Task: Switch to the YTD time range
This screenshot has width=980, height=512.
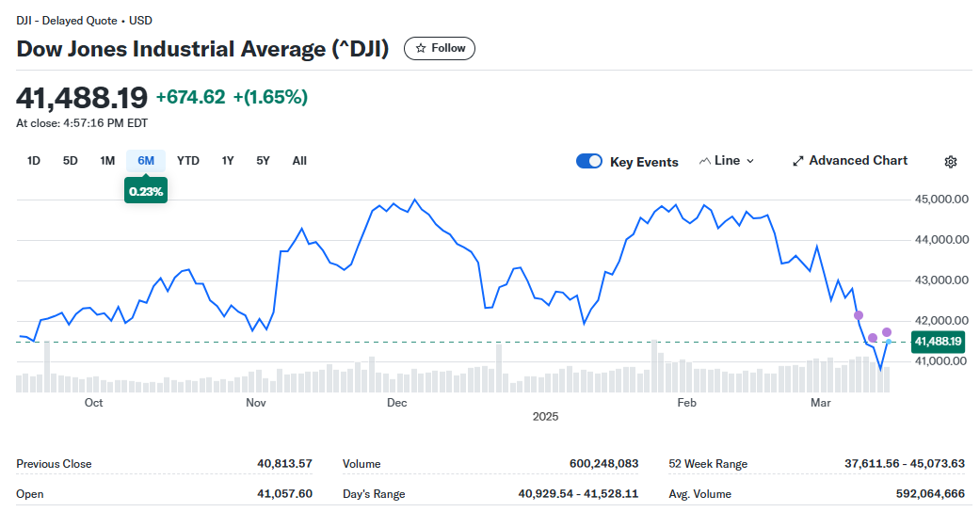Action: [187, 161]
